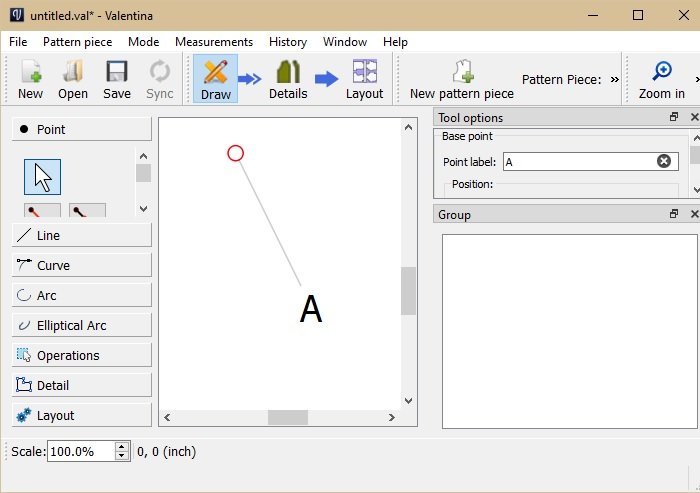Screen dimensions: 700x493
Task: Open the Operations tool category
Action: pos(82,355)
